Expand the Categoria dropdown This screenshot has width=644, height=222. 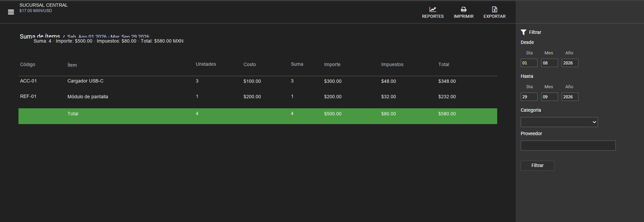coord(559,122)
